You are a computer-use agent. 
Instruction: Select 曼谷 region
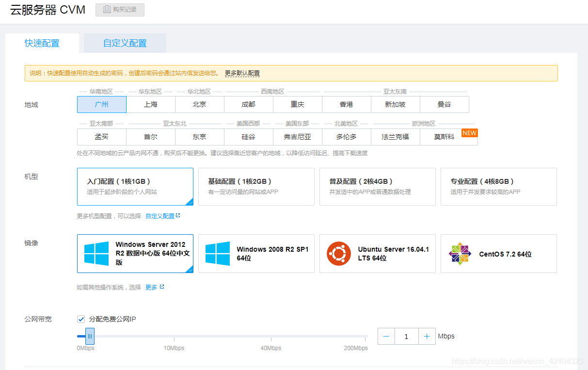pyautogui.click(x=445, y=104)
